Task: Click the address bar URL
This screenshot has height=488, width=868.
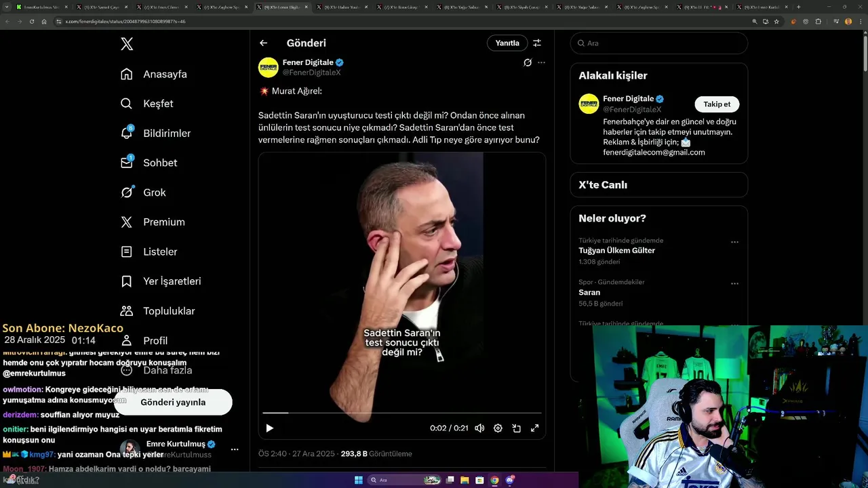Action: pos(125,21)
